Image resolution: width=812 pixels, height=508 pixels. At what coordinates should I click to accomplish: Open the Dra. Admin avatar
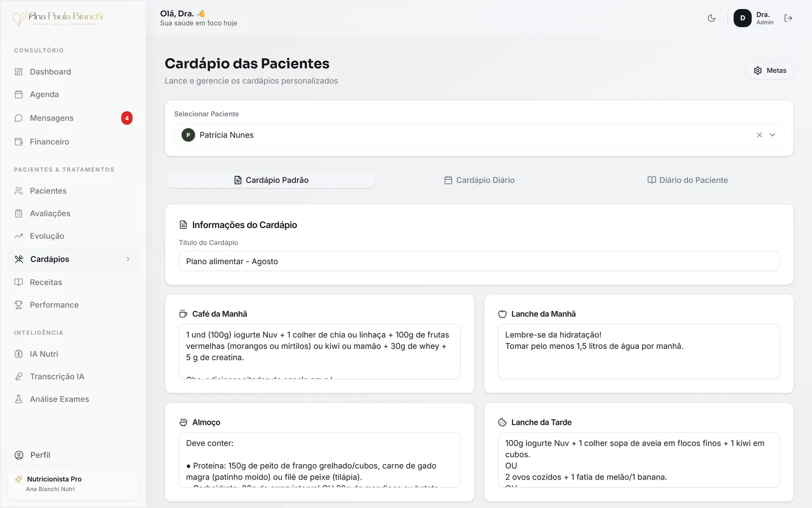tap(742, 18)
